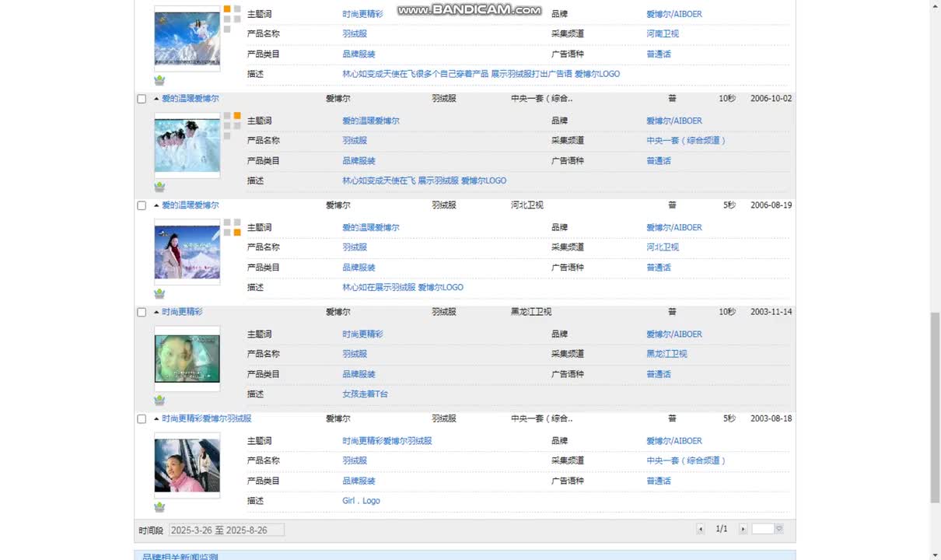
Task: Go to next page arrow in pager
Action: 743,529
